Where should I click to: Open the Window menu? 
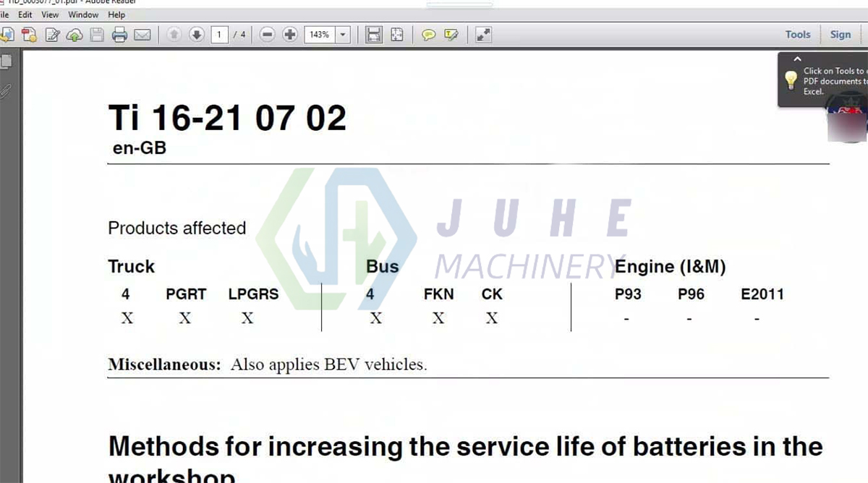click(x=82, y=14)
